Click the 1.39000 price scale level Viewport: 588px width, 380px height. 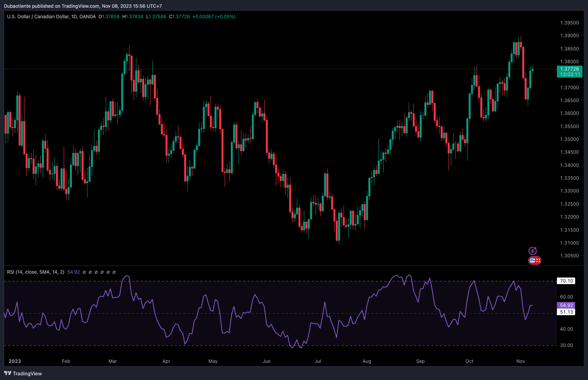(569, 36)
